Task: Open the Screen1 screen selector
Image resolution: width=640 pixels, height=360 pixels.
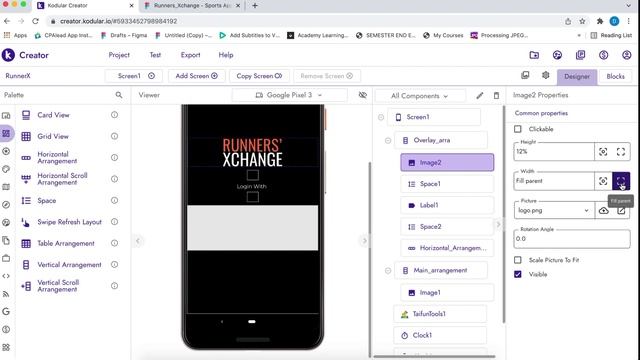Action: point(134,76)
